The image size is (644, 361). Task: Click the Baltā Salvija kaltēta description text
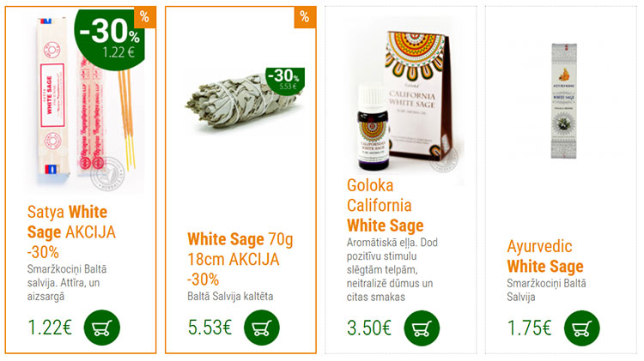[x=230, y=296]
